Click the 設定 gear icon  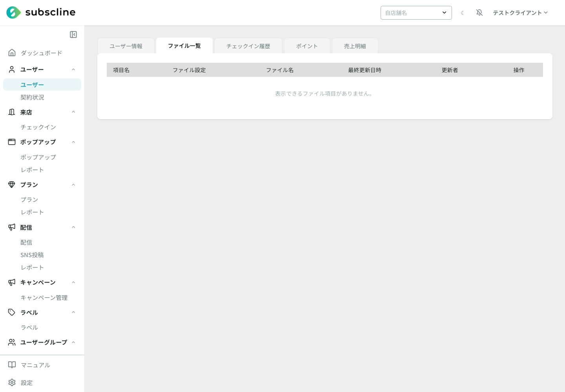point(12,383)
